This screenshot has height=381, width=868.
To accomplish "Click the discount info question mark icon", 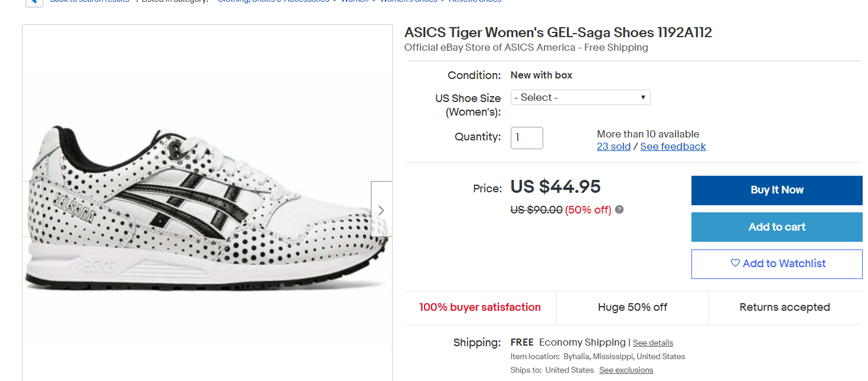I will [x=619, y=209].
